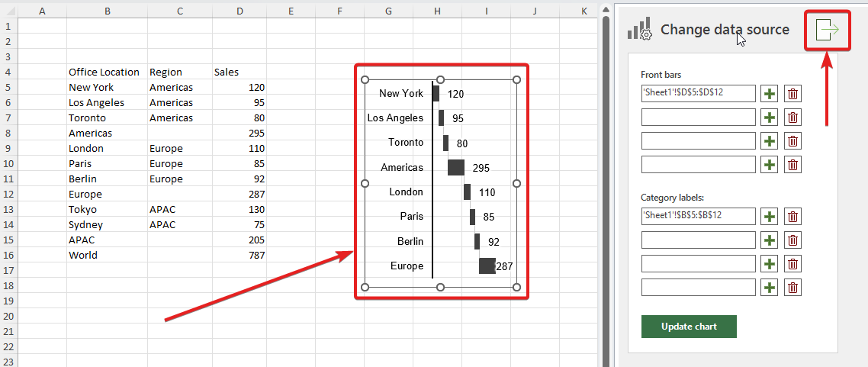Click trash icon for first Front bars field

tap(793, 94)
